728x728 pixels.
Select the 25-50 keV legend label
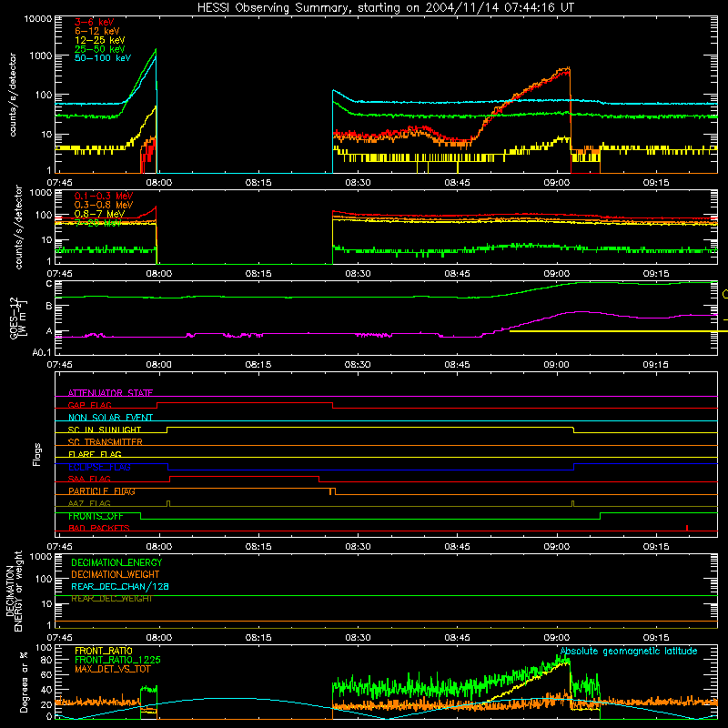click(100, 49)
